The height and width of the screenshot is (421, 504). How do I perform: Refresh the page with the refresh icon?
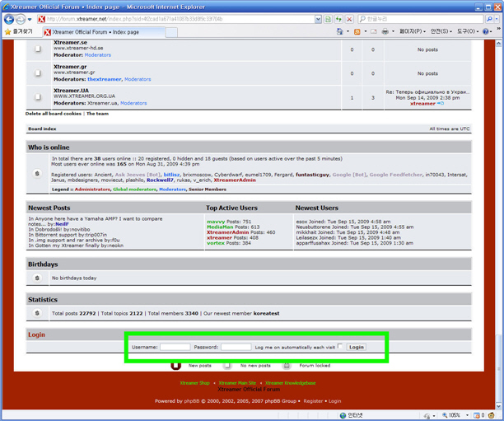(338, 19)
